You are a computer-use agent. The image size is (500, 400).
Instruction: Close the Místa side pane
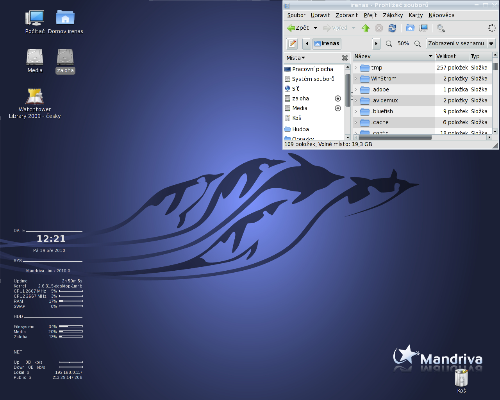[345, 58]
